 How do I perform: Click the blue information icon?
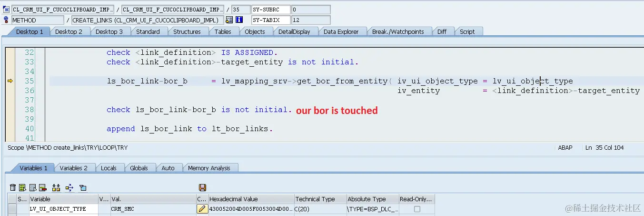[x=239, y=20]
